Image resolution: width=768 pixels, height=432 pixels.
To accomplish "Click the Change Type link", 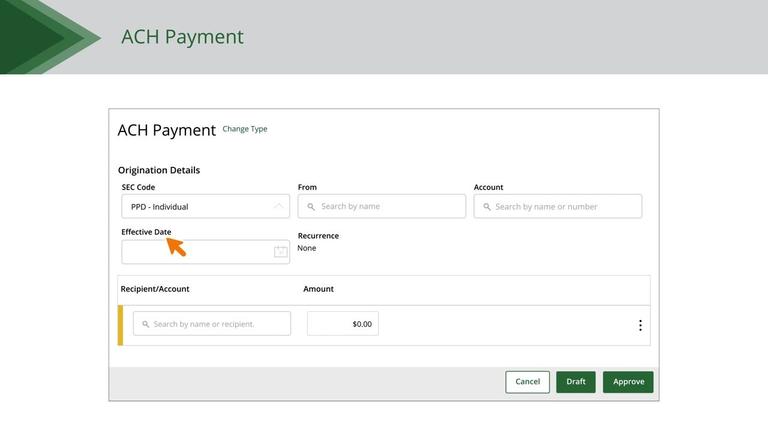I will coord(245,129).
